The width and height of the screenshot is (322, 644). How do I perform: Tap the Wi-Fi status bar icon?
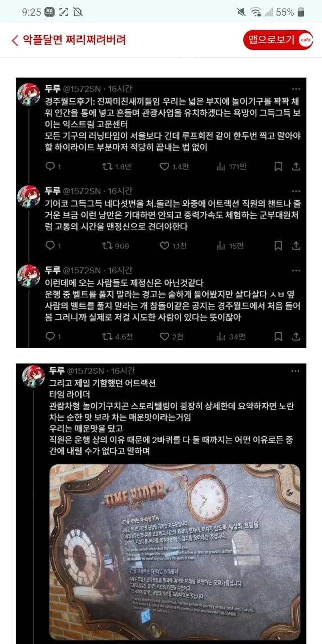(x=255, y=12)
